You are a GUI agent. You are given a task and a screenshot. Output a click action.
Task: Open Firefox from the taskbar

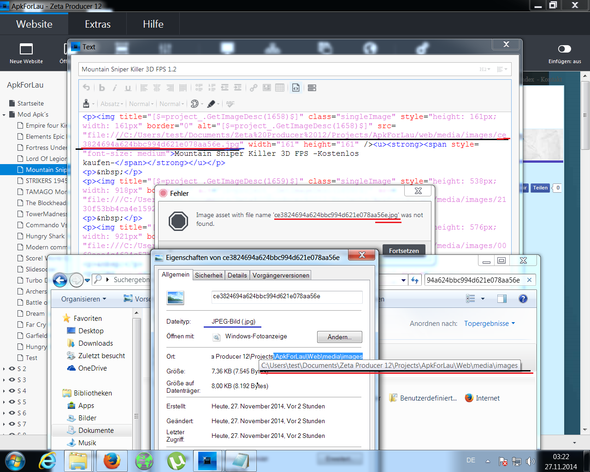(x=112, y=461)
